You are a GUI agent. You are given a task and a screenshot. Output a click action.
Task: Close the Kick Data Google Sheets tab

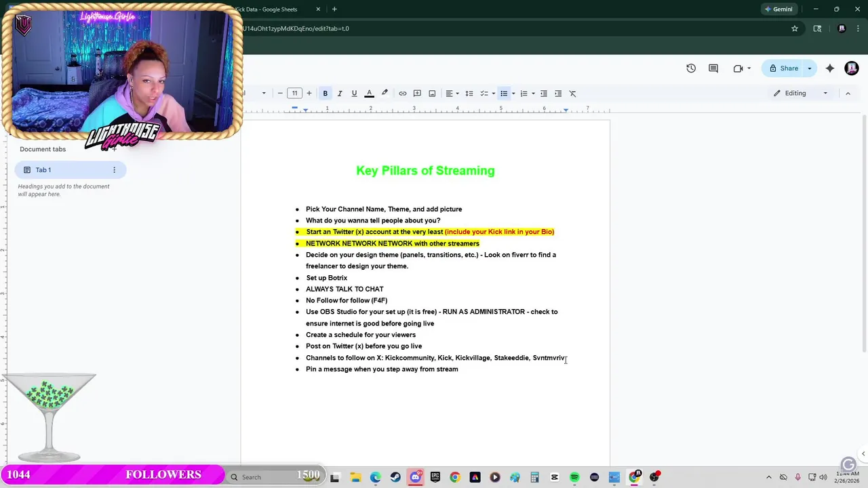pos(319,9)
